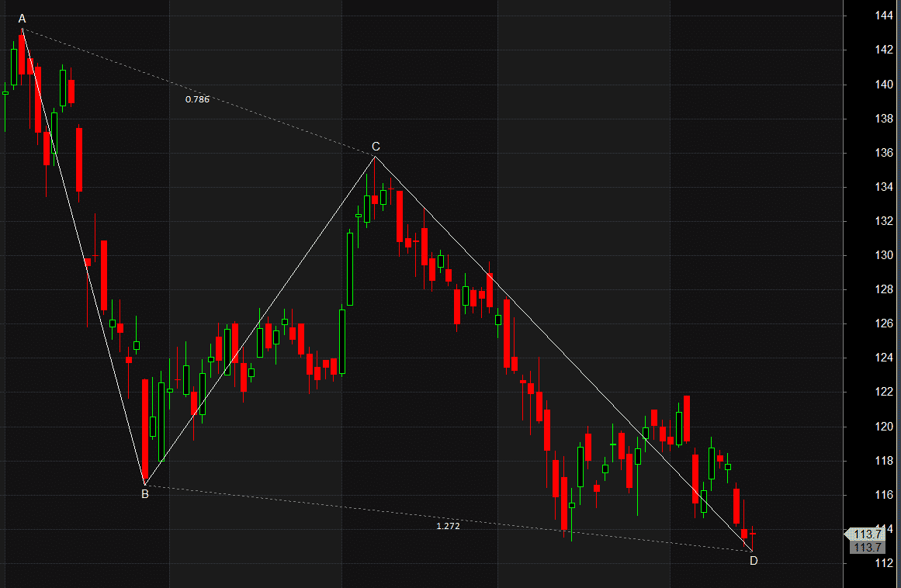The image size is (901, 588).
Task: Click the 136 price axis label
Action: (x=883, y=153)
